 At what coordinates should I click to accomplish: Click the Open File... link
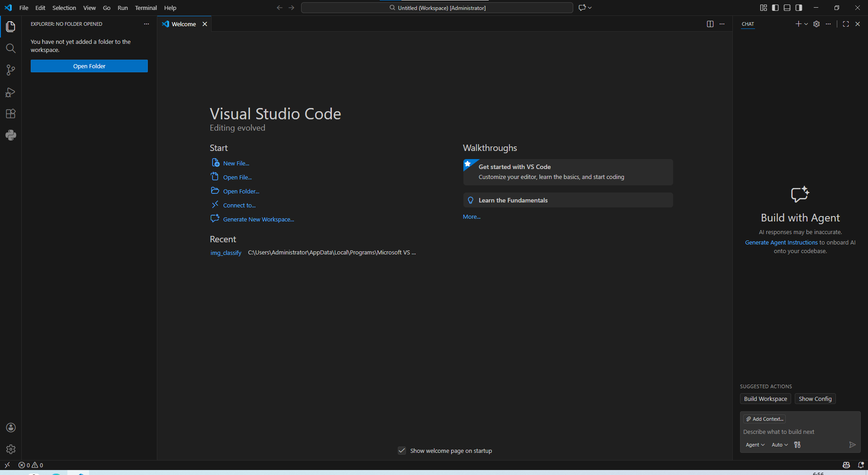pyautogui.click(x=237, y=177)
